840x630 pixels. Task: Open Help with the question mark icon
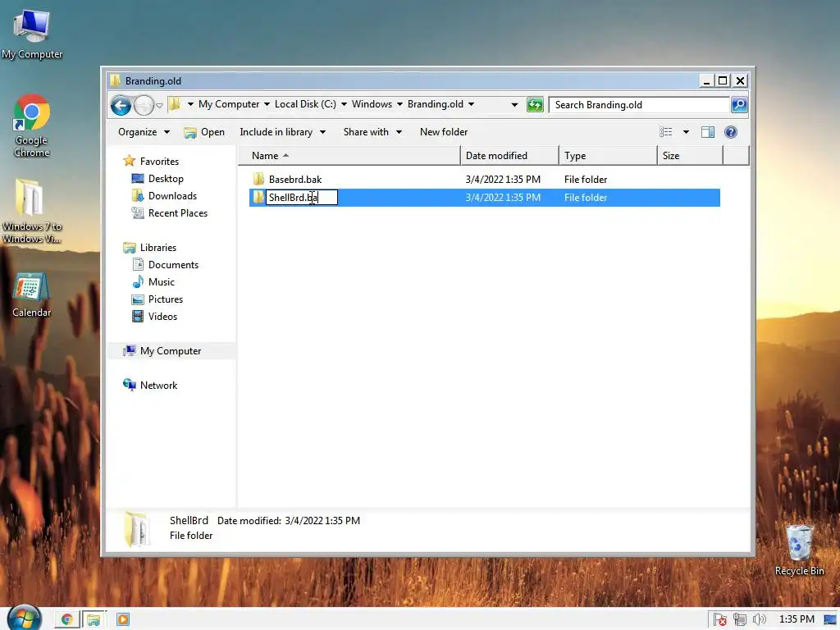[x=731, y=132]
